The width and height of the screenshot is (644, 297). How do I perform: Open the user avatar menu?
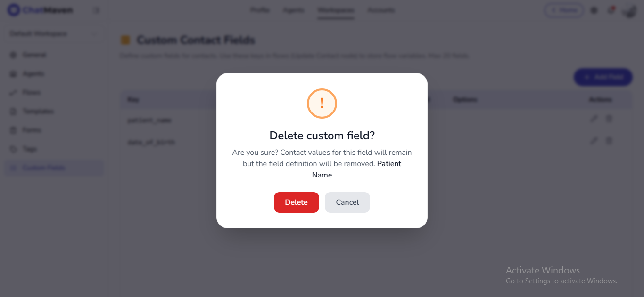(x=629, y=10)
